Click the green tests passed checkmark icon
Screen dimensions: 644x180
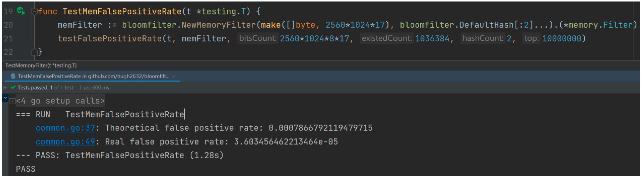[13, 87]
